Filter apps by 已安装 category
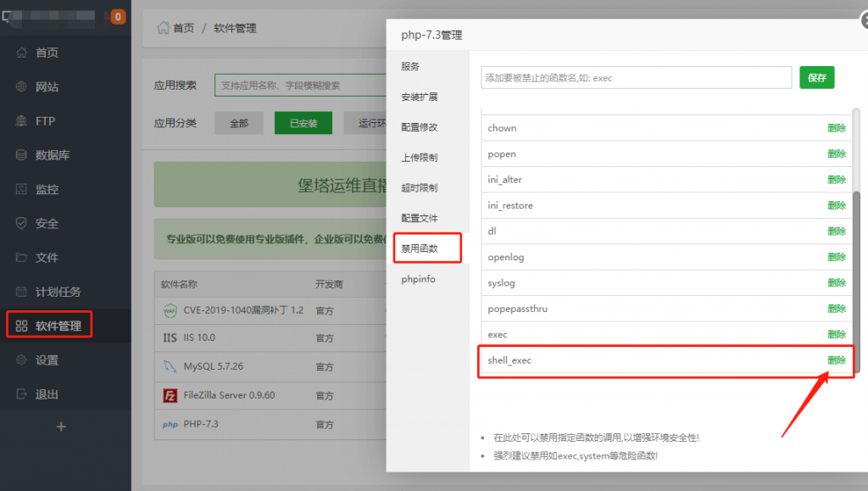 (303, 123)
